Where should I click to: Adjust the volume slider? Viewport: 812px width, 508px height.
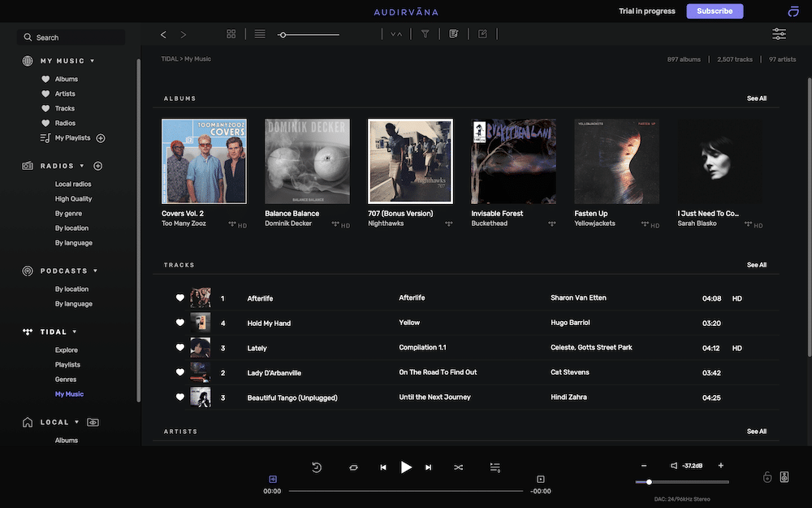tap(682, 482)
